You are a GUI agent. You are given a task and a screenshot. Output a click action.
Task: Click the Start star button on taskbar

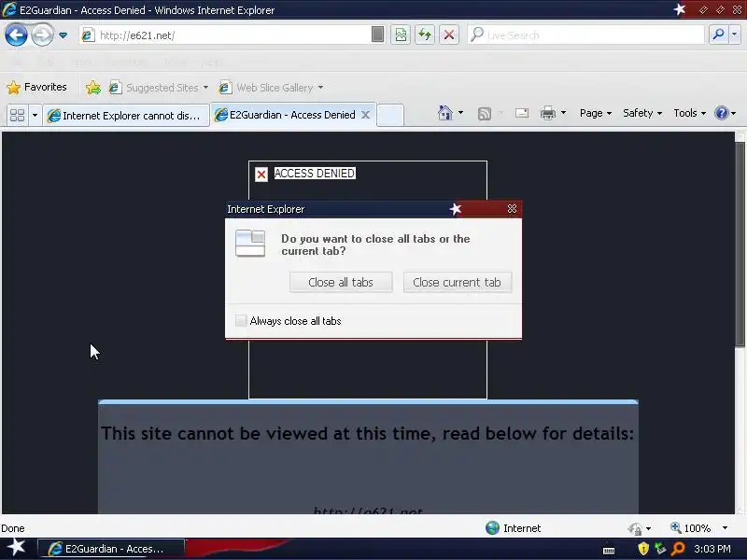click(x=16, y=547)
